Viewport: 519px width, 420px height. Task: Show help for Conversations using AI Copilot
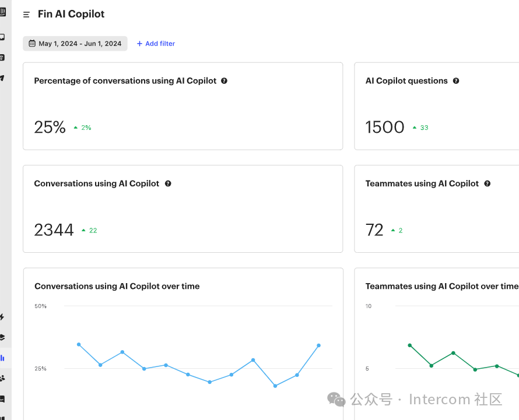[x=168, y=183]
